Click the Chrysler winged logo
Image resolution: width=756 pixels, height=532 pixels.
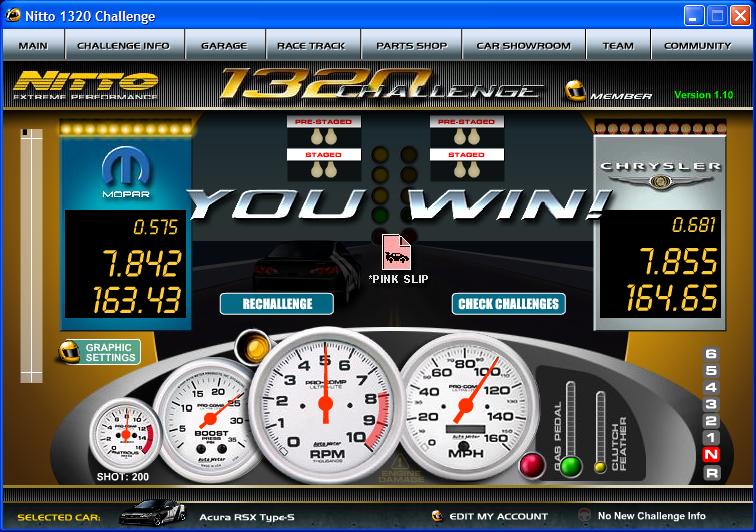coord(660,181)
